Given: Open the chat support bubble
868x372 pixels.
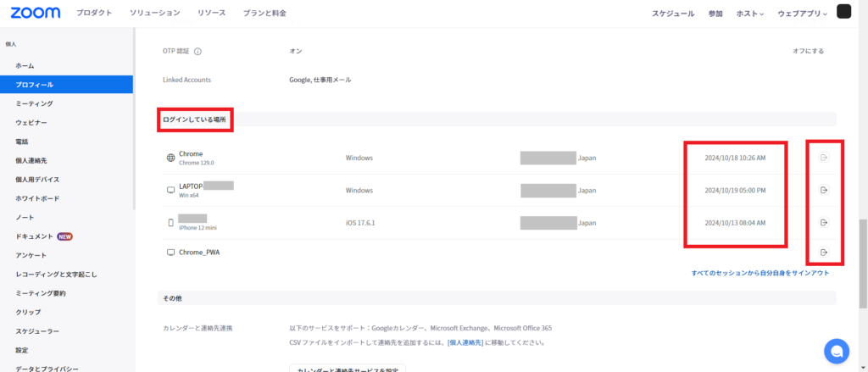Looking at the screenshot, I should coord(837,351).
